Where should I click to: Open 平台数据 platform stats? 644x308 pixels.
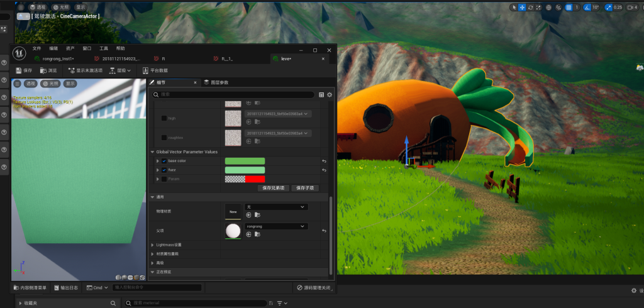(155, 70)
